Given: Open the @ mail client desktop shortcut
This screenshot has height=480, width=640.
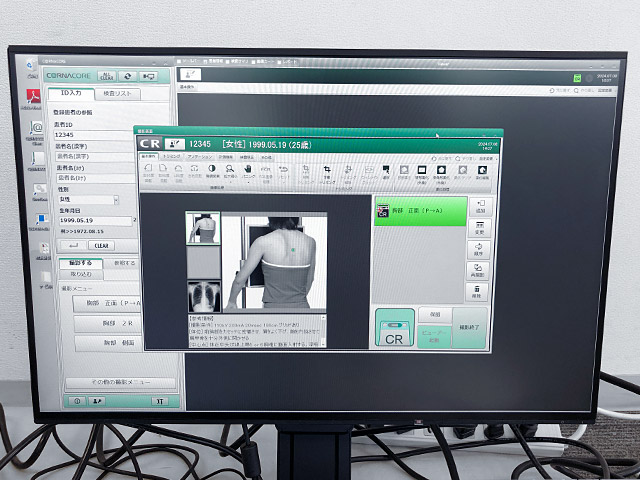Looking at the screenshot, I should [x=36, y=129].
